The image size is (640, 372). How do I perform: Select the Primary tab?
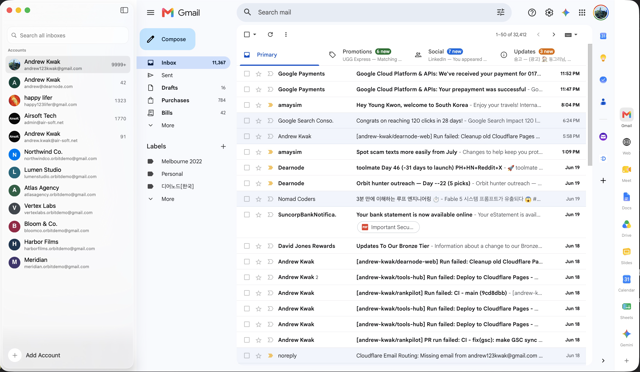278,55
